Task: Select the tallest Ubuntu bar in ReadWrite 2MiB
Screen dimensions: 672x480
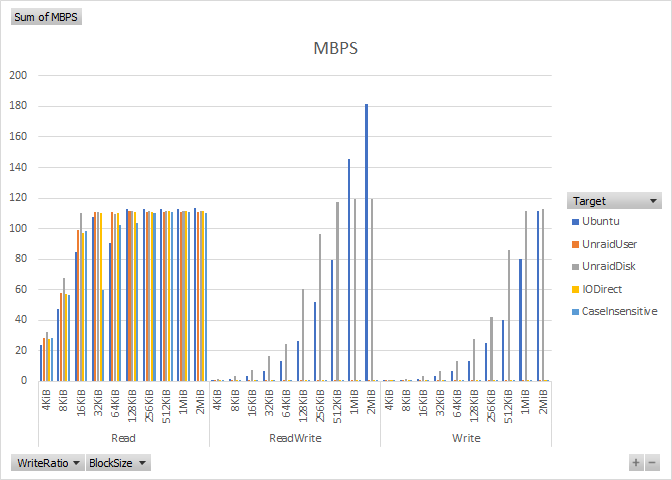Action: click(366, 242)
